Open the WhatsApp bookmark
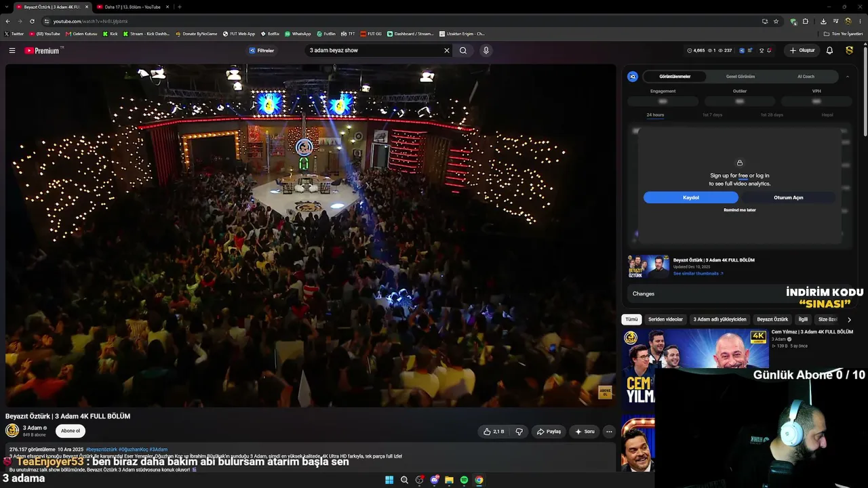The height and width of the screenshot is (488, 868). [298, 34]
